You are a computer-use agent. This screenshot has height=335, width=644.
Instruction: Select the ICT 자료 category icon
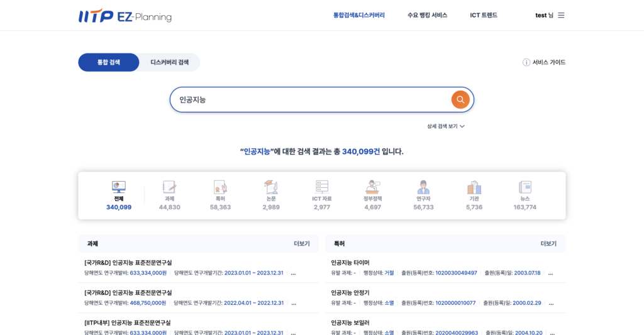pyautogui.click(x=322, y=187)
